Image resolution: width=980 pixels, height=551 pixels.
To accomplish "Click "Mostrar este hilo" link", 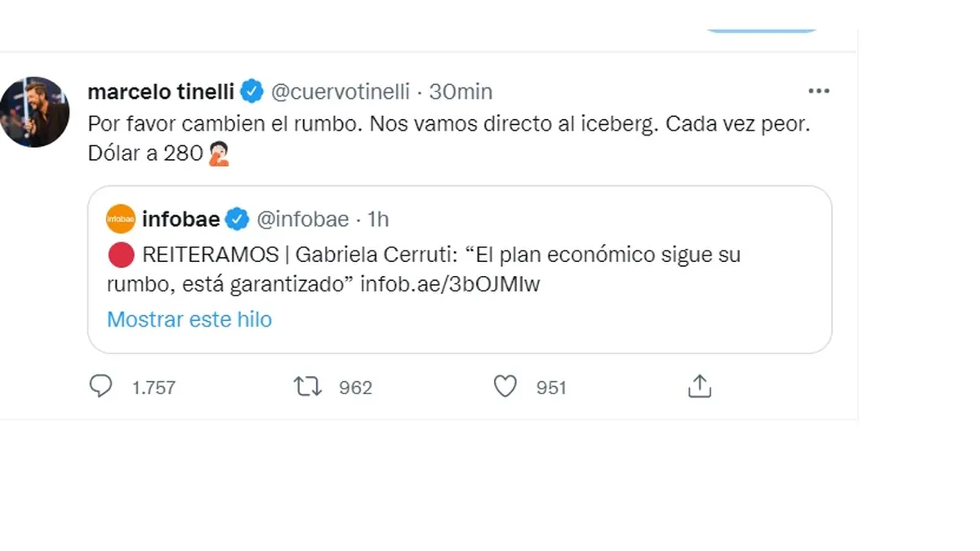I will point(189,319).
